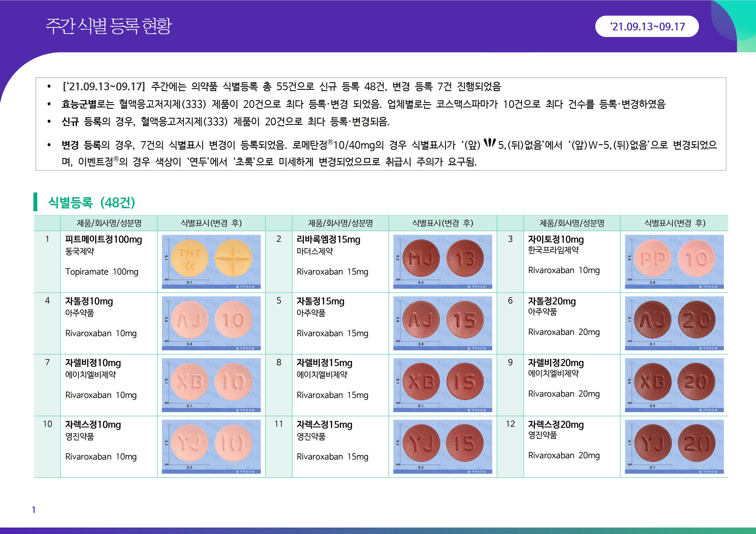Click the 주간 식별 등록 현황 title
Screen dimensions: 756x534
pos(109,26)
